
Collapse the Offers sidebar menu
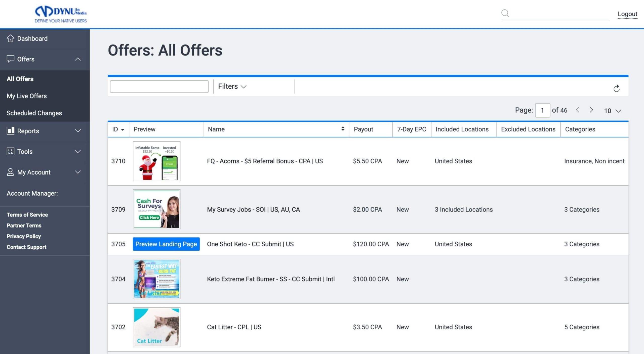78,59
